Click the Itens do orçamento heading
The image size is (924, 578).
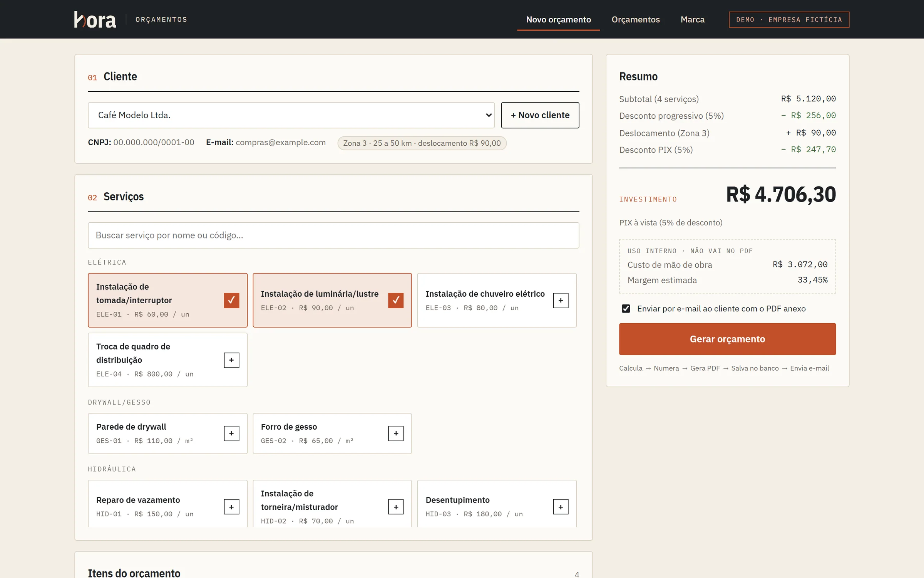(134, 573)
